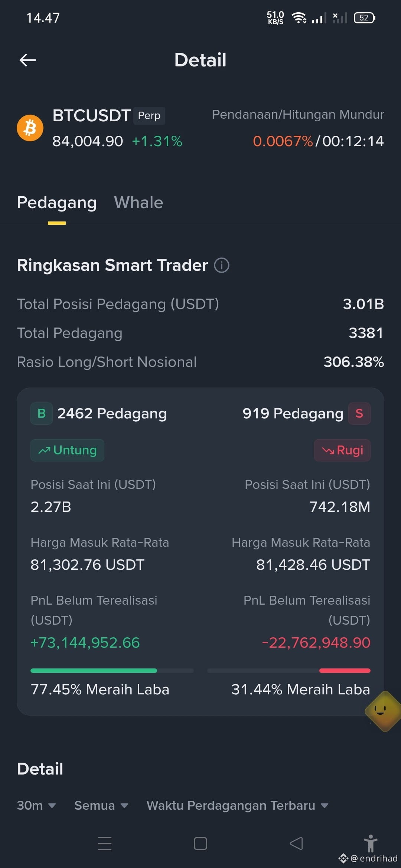Tap the green 77.45% profit progress bar
401x868 pixels.
(112, 670)
